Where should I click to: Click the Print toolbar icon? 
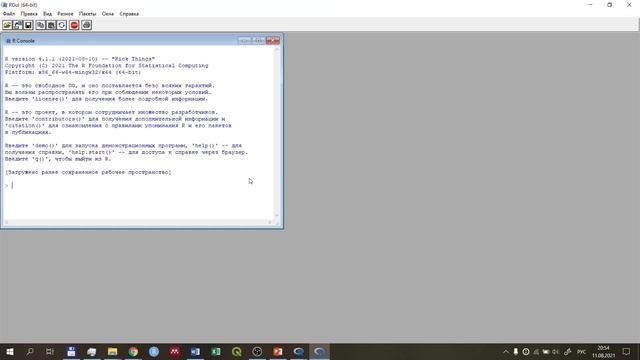[x=86, y=25]
